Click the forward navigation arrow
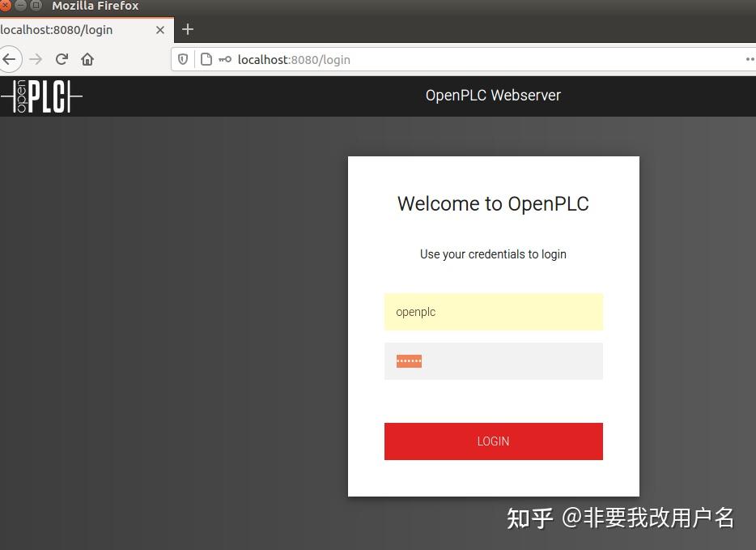The image size is (756, 550). pos(36,59)
